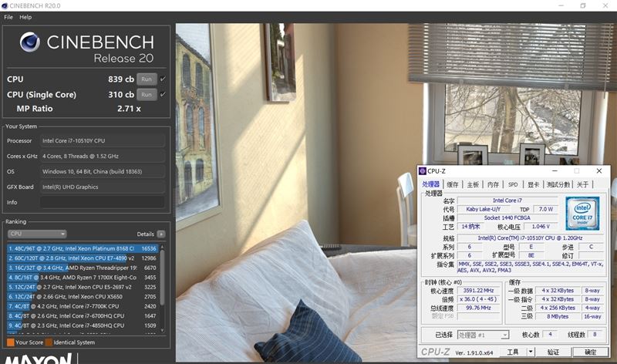This screenshot has width=617, height=364.
Task: Click the Details arrow button in Ranking
Action: 161,234
